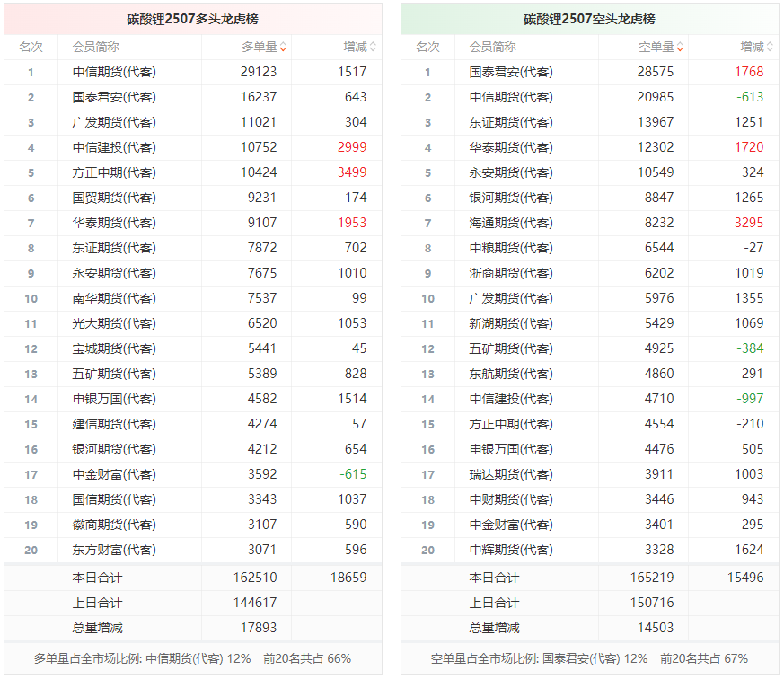Viewport: 784px width, 679px height.
Task: Click long position value 29123
Action: 259,72
